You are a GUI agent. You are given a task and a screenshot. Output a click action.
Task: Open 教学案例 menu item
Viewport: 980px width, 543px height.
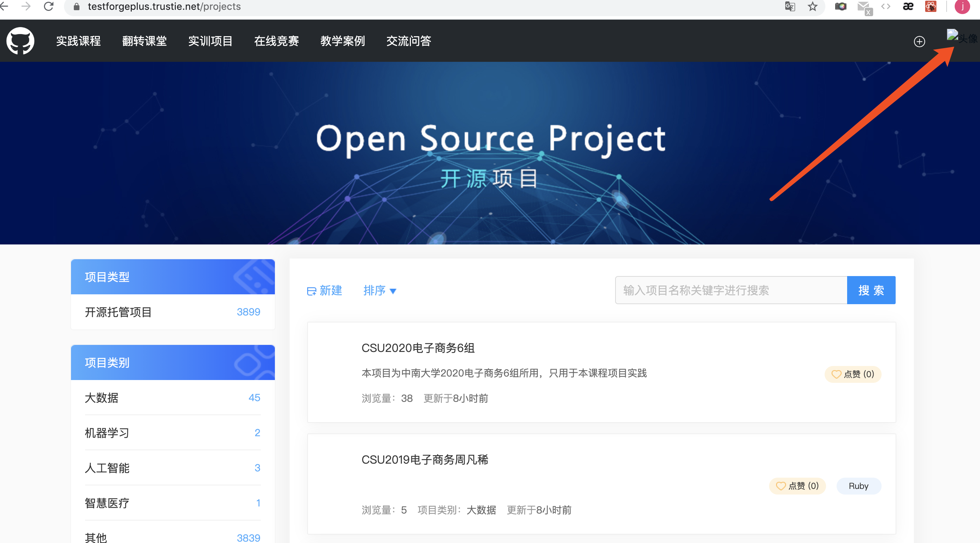click(x=343, y=41)
